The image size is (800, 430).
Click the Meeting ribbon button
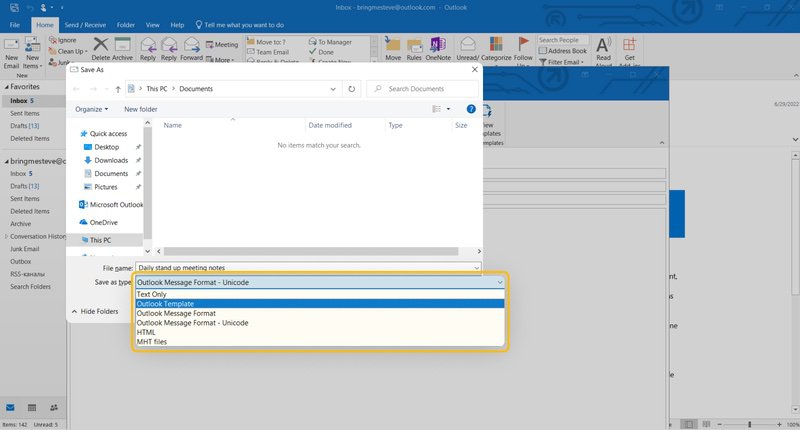tap(222, 45)
